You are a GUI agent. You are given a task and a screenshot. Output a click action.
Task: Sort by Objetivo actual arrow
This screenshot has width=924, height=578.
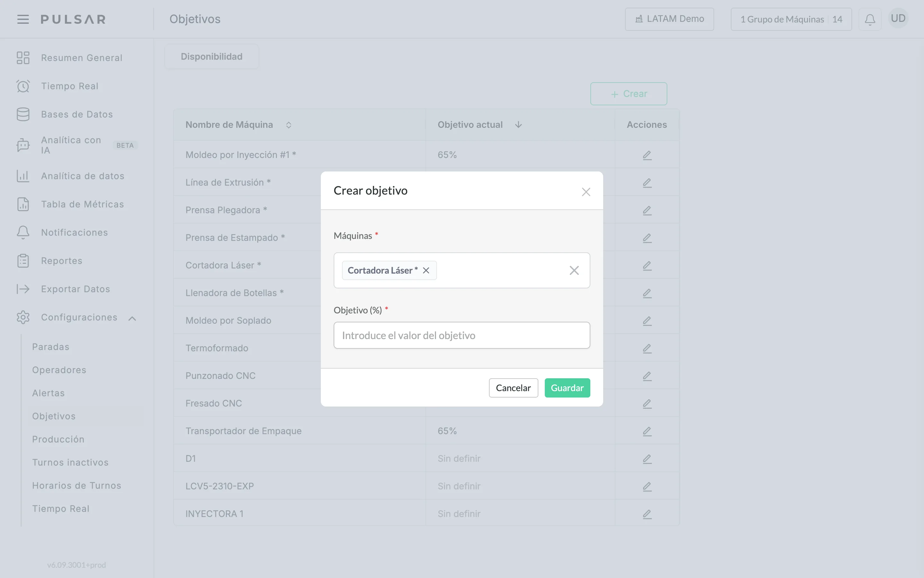pyautogui.click(x=518, y=125)
